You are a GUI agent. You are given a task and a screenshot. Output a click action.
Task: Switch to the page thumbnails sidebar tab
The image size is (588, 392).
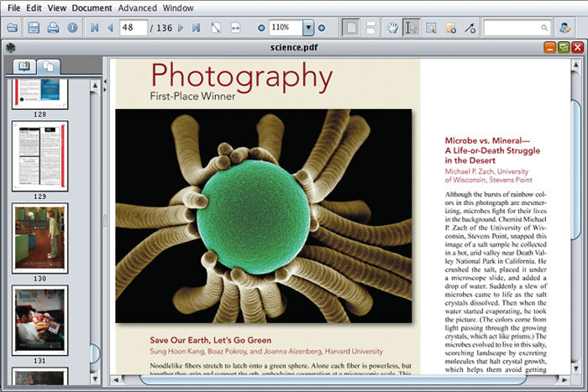click(x=50, y=65)
